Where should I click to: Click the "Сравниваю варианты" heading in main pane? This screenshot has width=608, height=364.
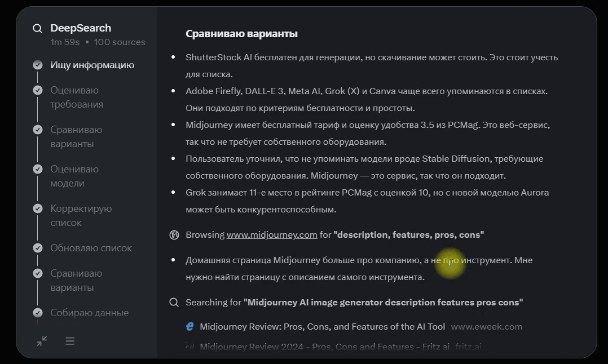[241, 34]
